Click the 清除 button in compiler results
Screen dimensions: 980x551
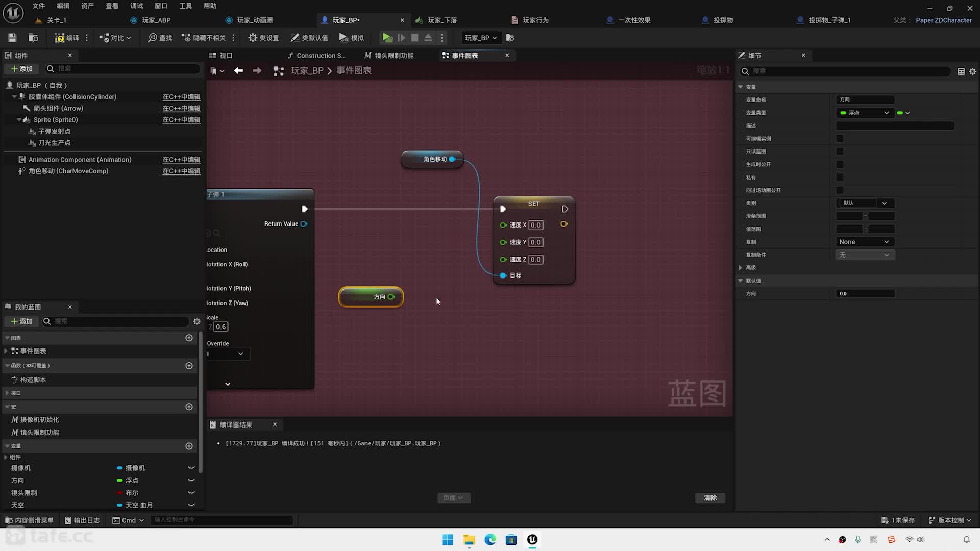[x=710, y=498]
